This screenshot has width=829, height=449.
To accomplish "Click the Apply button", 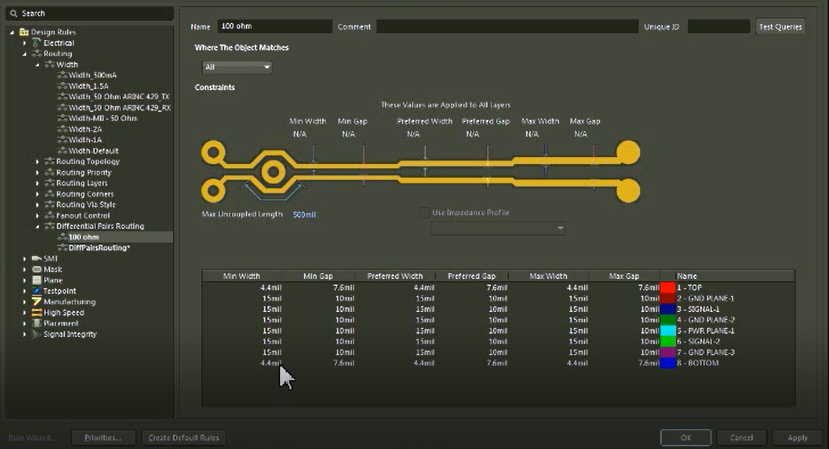I will pyautogui.click(x=797, y=437).
